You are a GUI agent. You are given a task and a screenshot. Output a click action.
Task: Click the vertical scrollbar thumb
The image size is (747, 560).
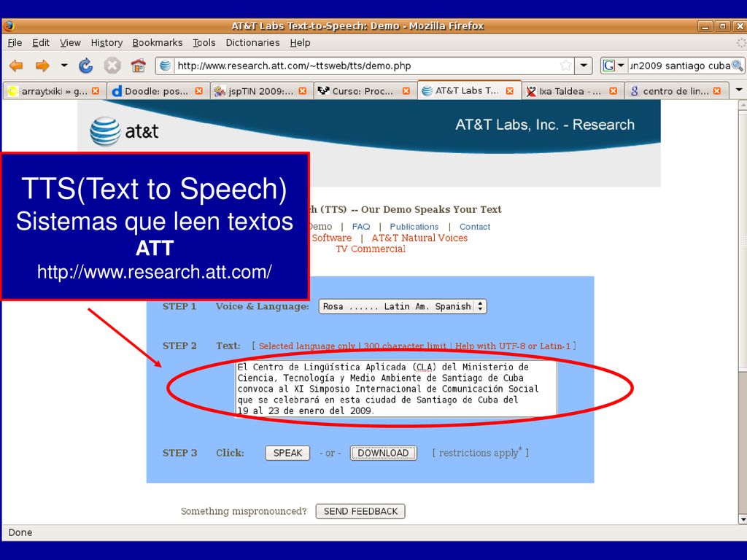[x=742, y=241]
